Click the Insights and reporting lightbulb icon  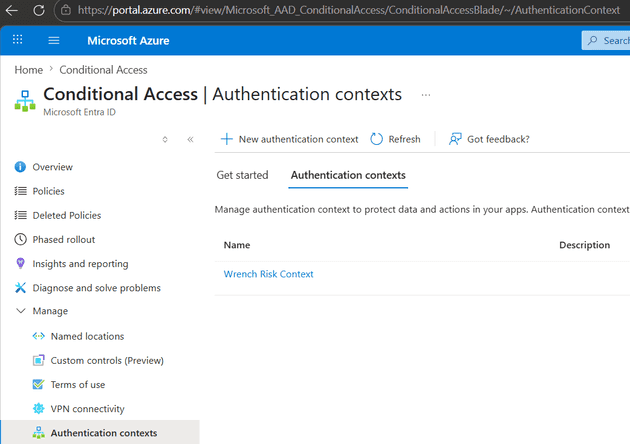20,263
